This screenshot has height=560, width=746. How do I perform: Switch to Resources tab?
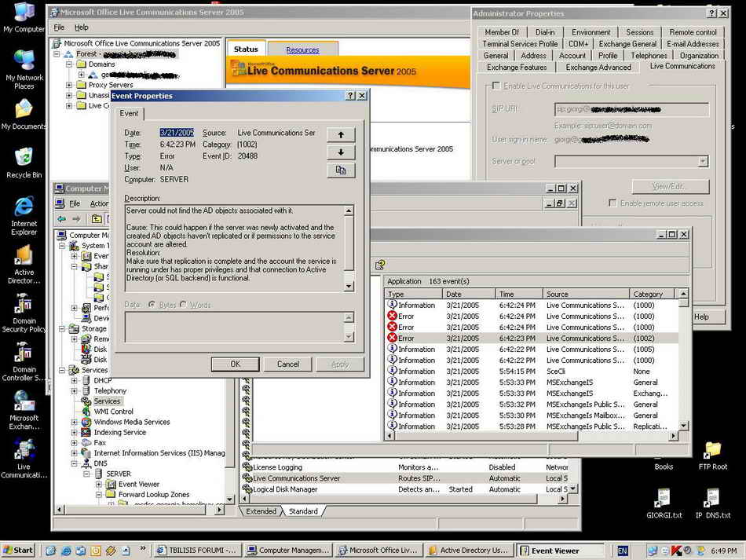click(x=302, y=49)
